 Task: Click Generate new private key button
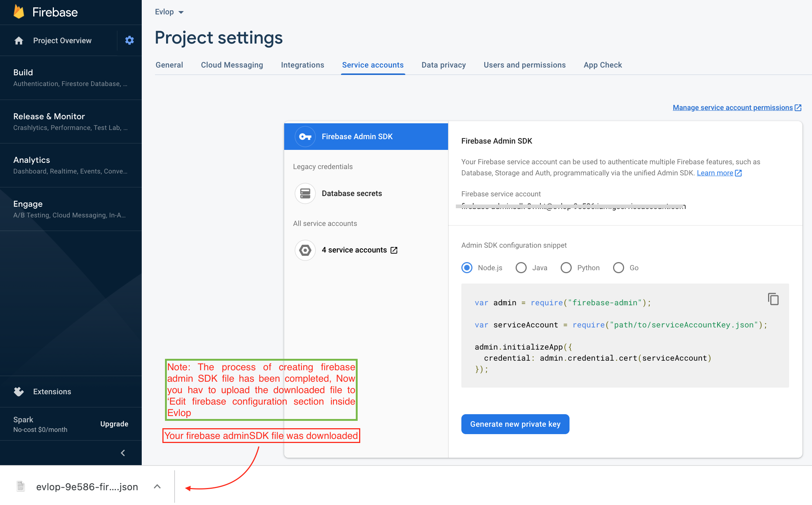tap(515, 424)
